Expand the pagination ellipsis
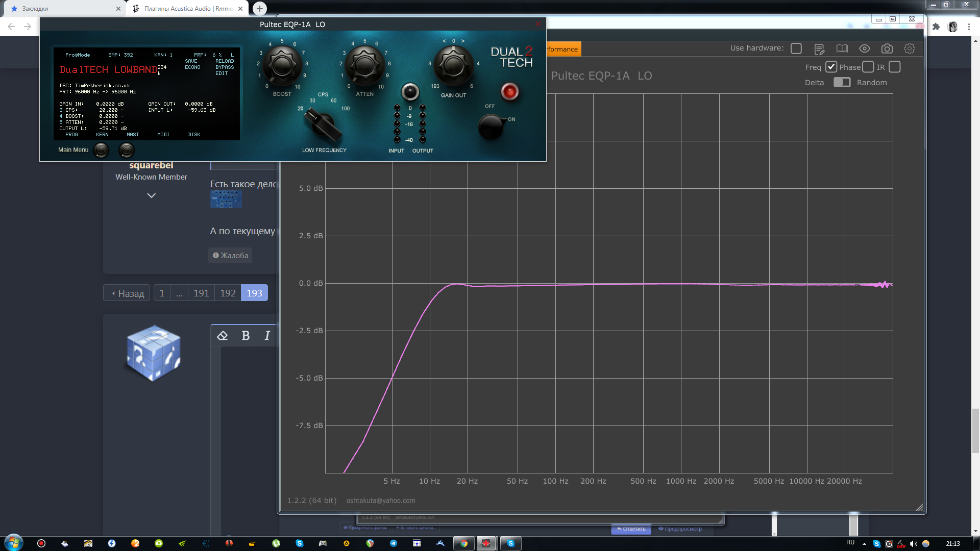 point(179,293)
